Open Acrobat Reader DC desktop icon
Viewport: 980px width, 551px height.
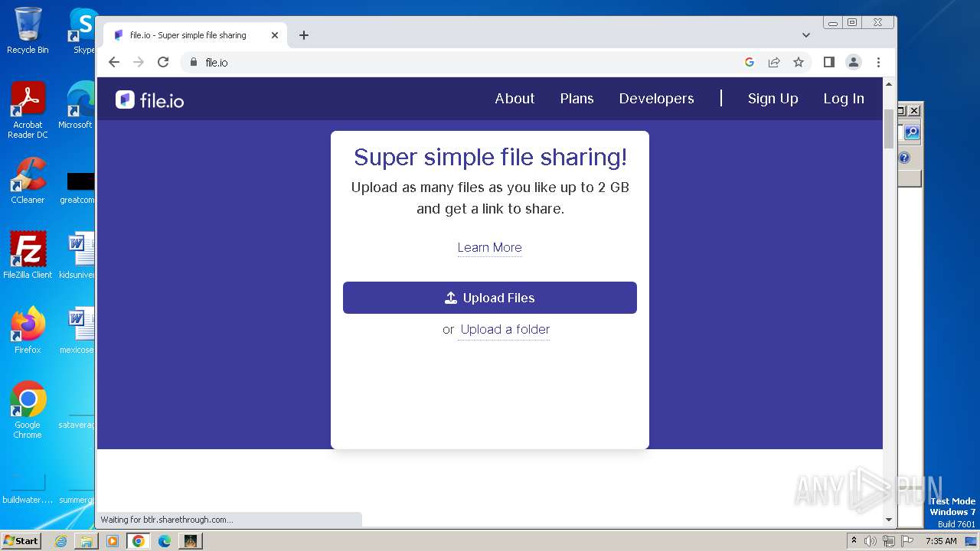pyautogui.click(x=28, y=110)
